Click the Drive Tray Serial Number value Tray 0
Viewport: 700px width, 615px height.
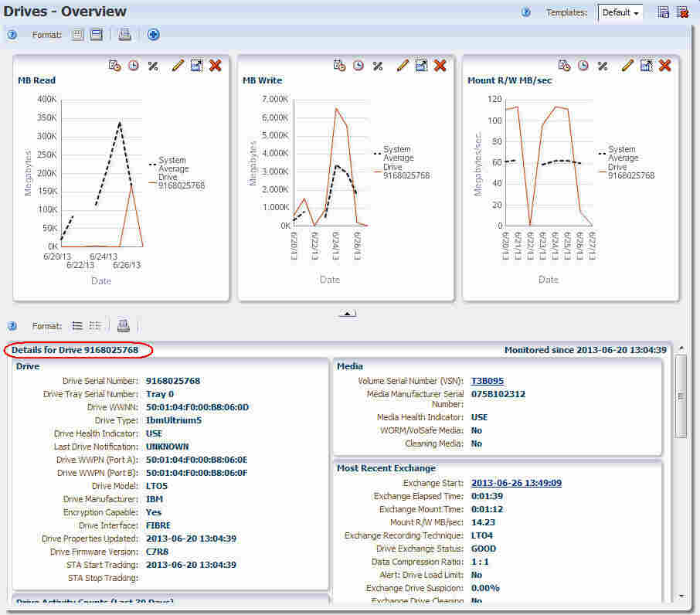(160, 393)
